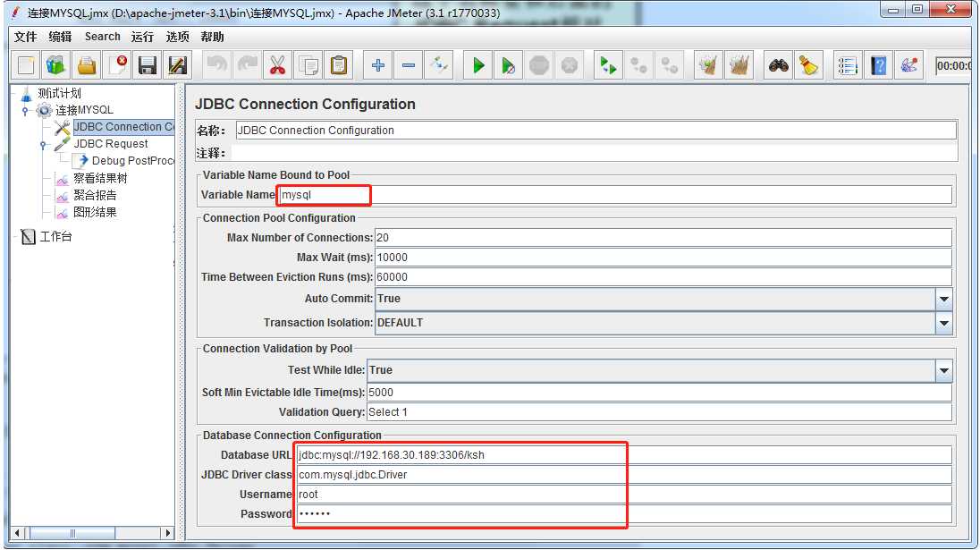Click the Cut scissors icon

tap(277, 65)
